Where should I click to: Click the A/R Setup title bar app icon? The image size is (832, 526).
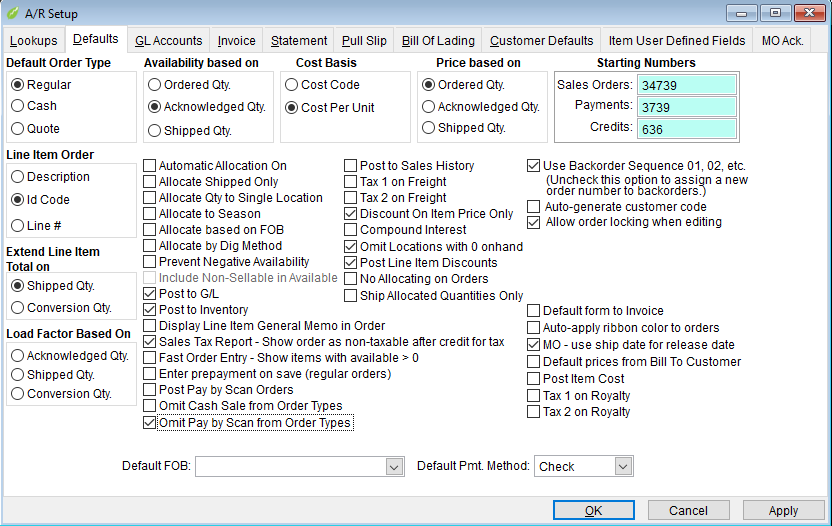pyautogui.click(x=13, y=14)
